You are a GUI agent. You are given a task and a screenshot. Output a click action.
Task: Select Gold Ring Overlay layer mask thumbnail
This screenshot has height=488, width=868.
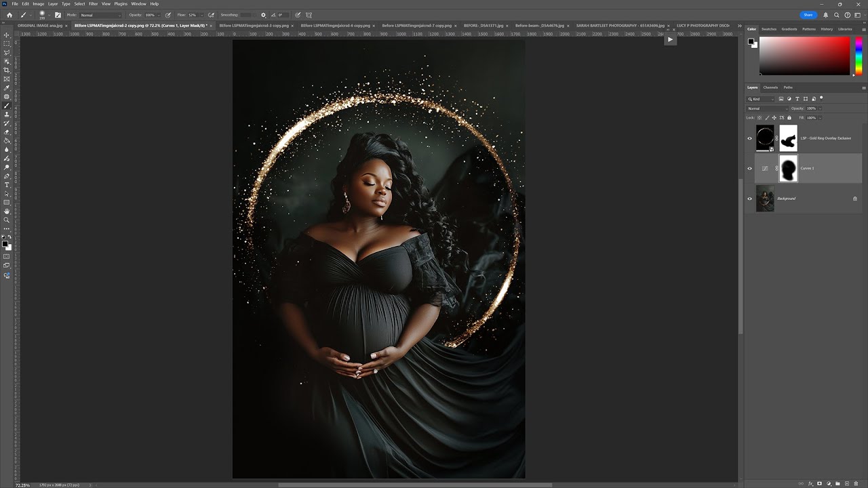click(x=788, y=138)
